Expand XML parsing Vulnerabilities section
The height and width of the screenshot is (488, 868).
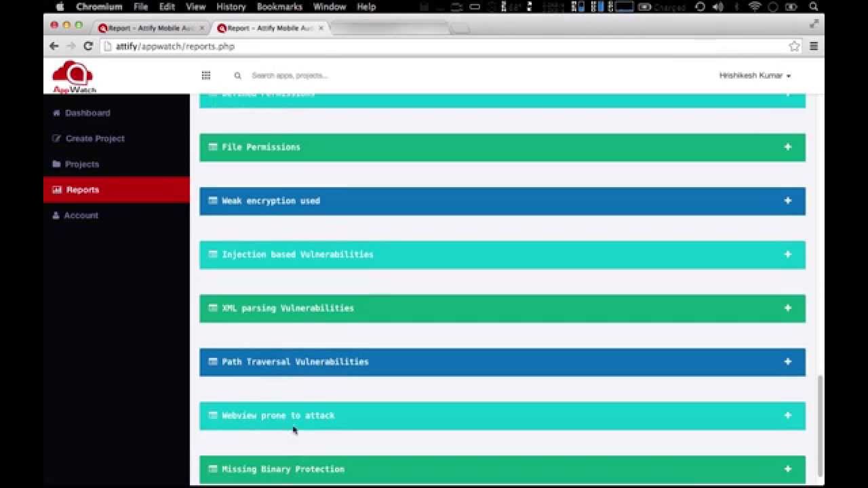[788, 308]
